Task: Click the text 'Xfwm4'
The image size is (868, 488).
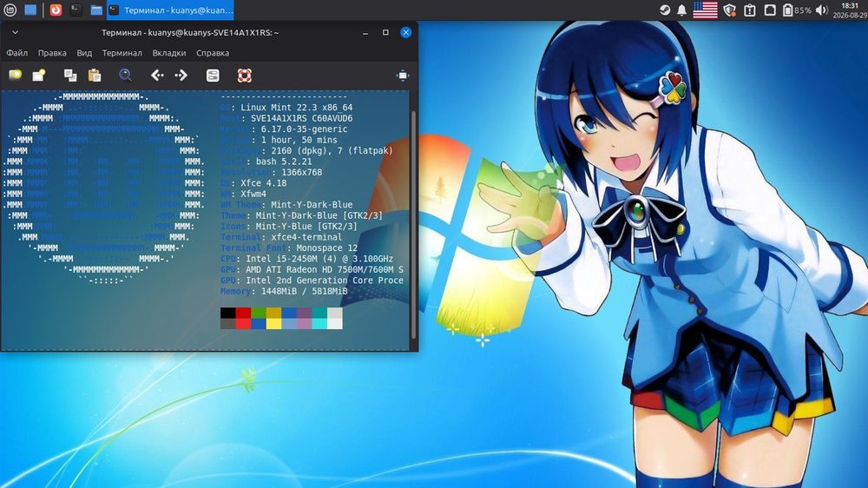Action: [x=253, y=194]
